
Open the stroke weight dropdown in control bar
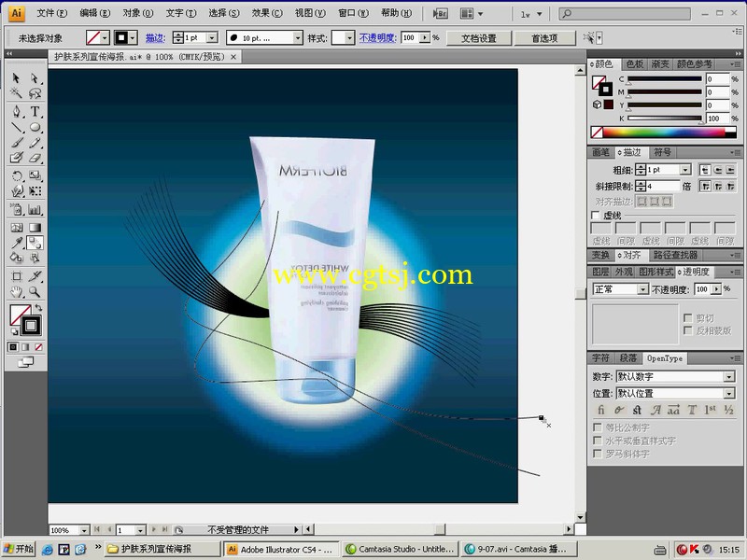[213, 37]
